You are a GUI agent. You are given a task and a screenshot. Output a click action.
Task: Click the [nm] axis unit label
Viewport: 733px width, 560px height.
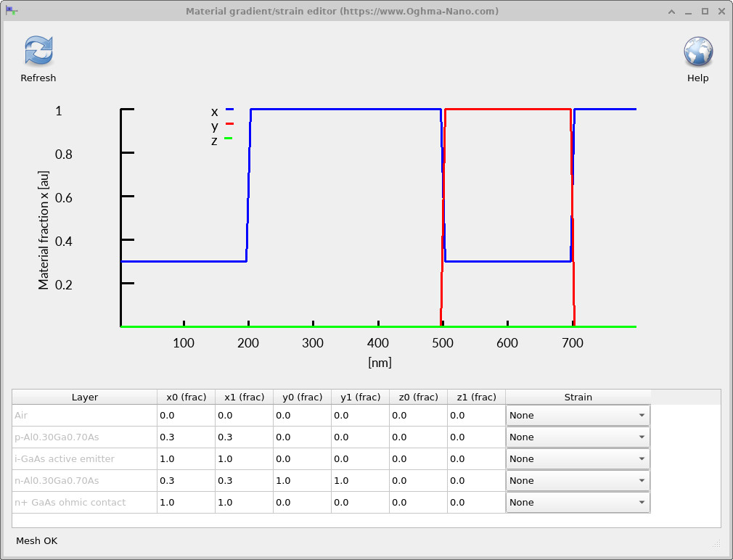pos(380,363)
